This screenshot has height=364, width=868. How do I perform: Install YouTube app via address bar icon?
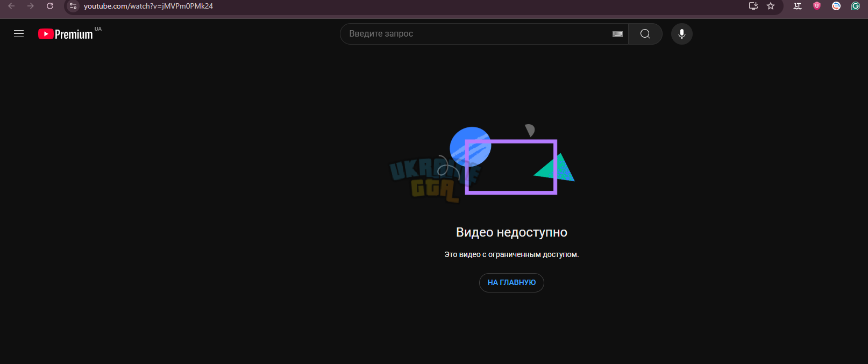click(x=753, y=6)
